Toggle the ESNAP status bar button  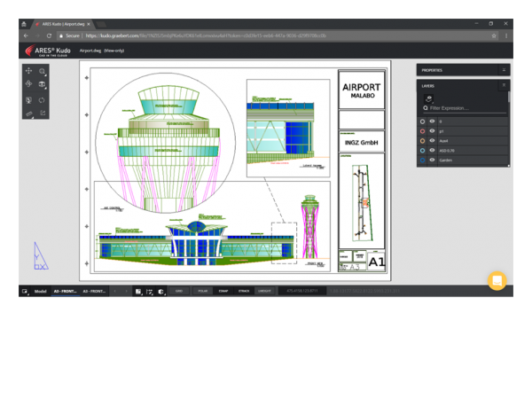[222, 291]
